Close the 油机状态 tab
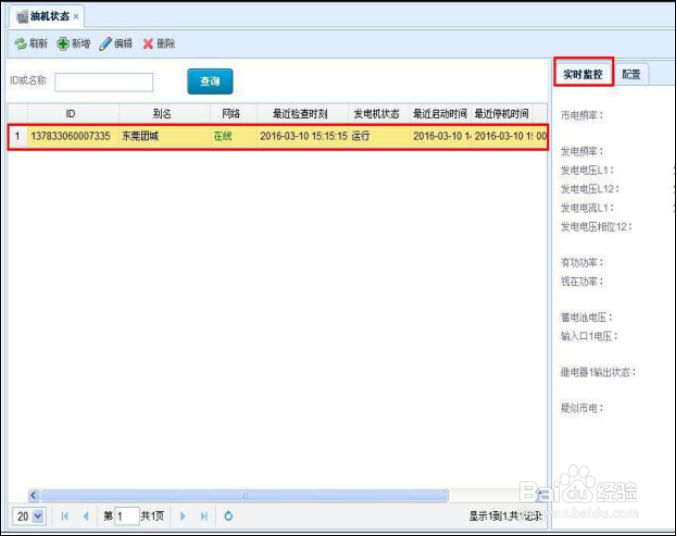Screen dimensions: 677x537 (76, 16)
